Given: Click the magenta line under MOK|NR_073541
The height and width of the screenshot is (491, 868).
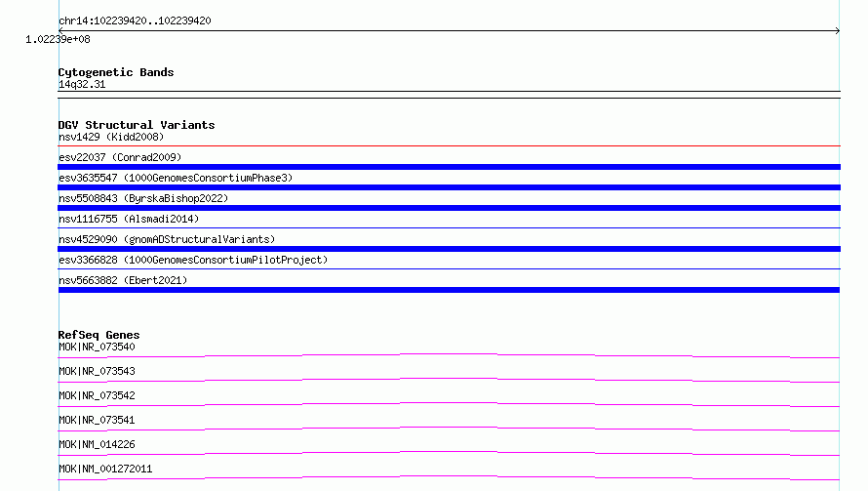Looking at the screenshot, I should 449,429.
